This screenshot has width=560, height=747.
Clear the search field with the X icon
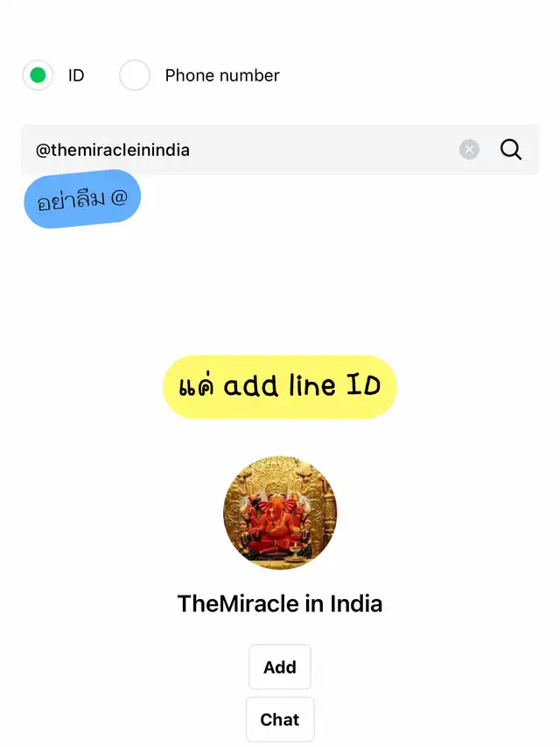point(469,150)
